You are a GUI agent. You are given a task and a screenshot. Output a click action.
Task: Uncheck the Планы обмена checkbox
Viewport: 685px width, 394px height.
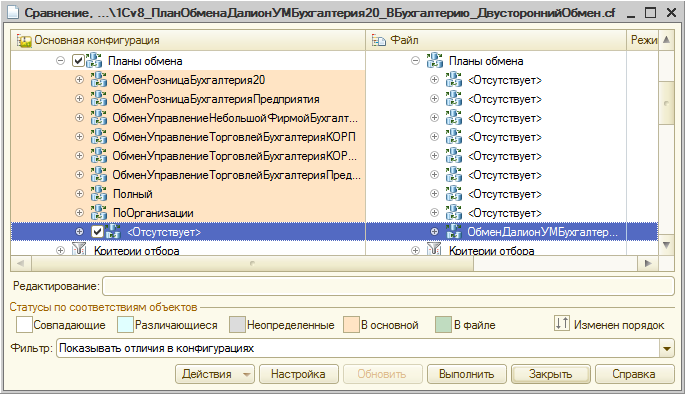[78, 61]
